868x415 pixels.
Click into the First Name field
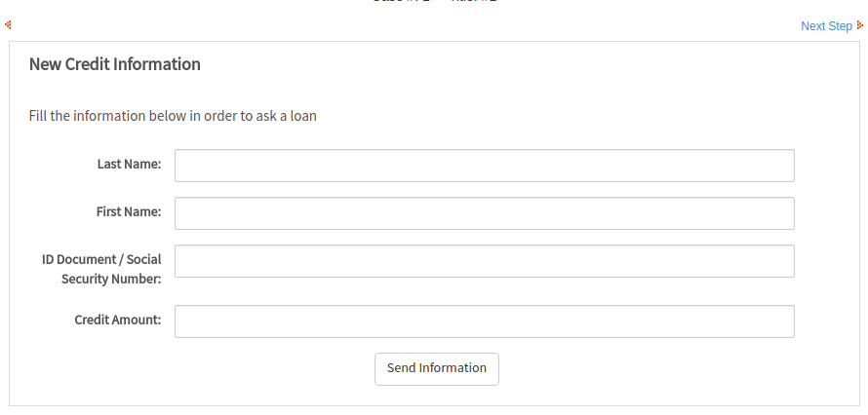(x=484, y=213)
